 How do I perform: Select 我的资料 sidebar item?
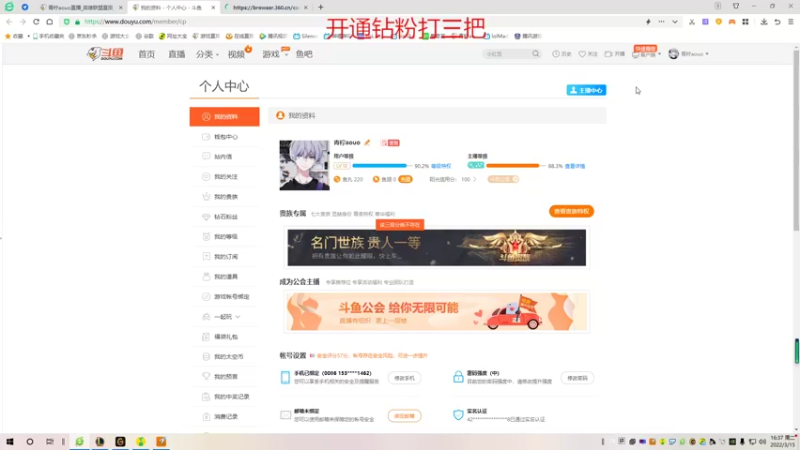[224, 117]
